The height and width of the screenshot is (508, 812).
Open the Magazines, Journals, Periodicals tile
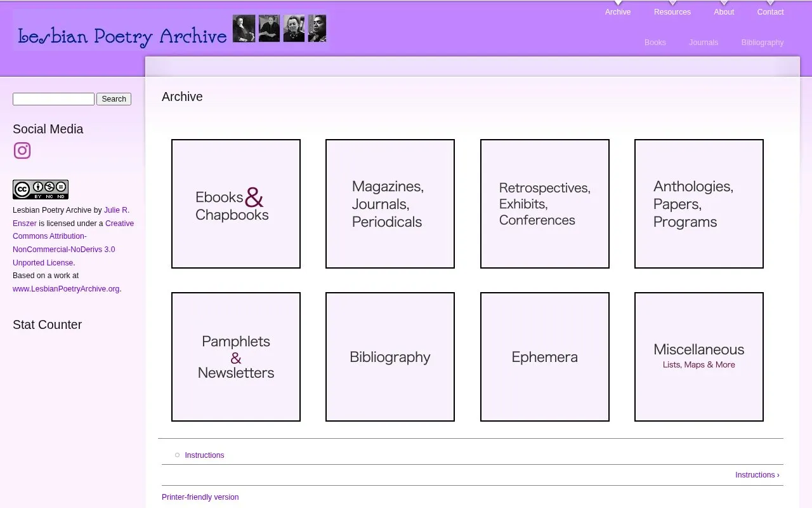[x=390, y=204]
